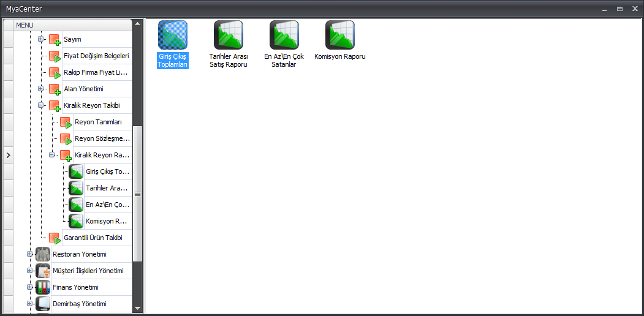Select Sayım in the menu tree
Screen dimensions: 644x316
pyautogui.click(x=73, y=39)
